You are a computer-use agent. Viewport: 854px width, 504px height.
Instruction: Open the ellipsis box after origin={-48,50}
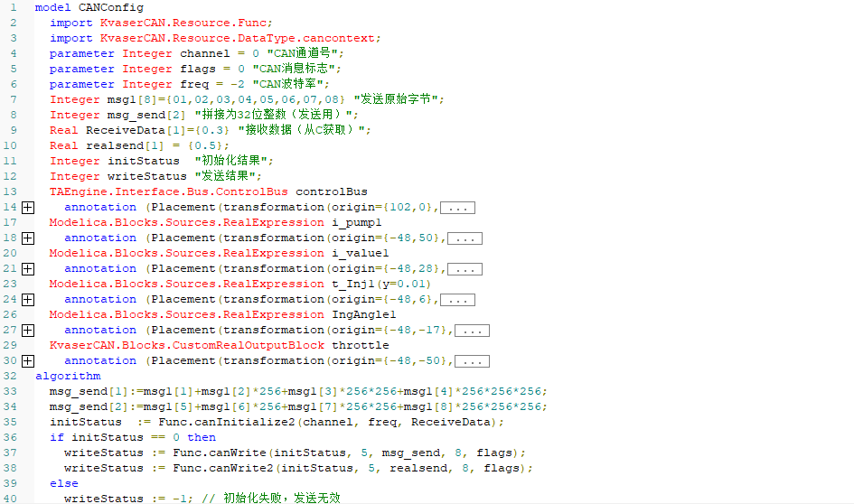[465, 238]
